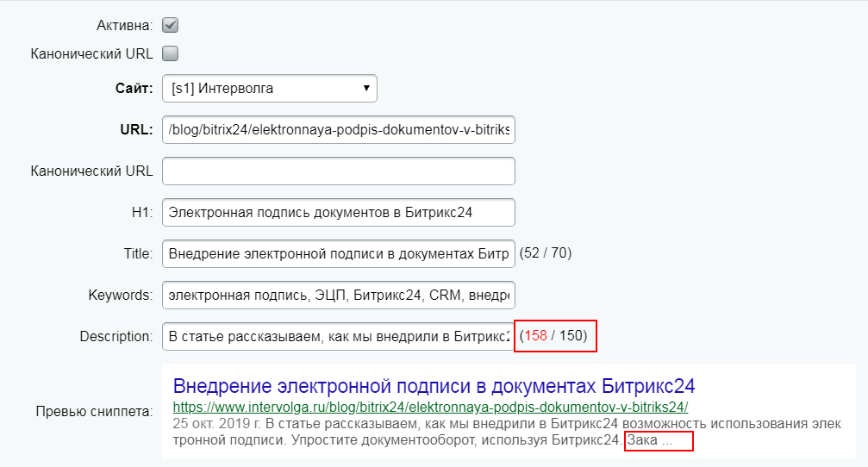868x467 pixels.
Task: Focus the empty Канонический URL text field
Action: coord(338,171)
